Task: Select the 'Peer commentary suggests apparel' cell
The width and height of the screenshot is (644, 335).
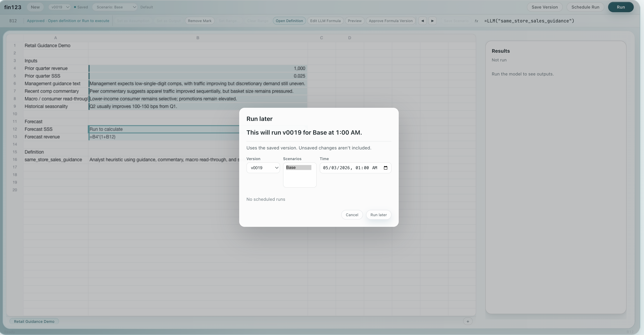Action: pos(198,91)
